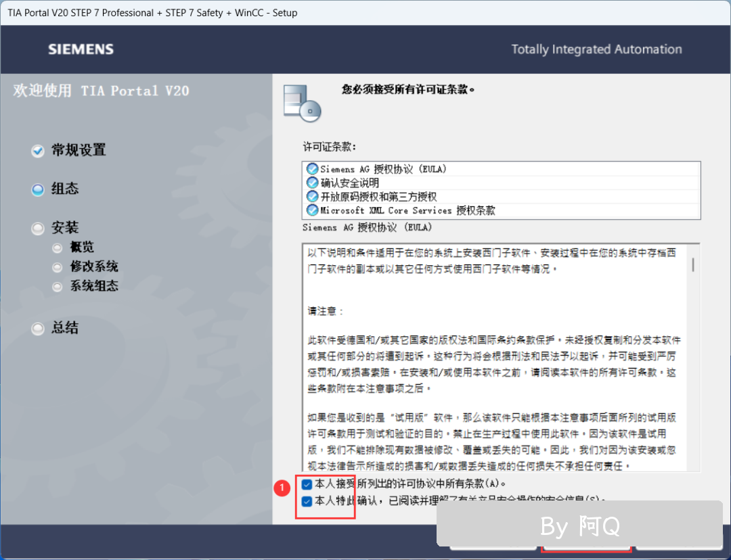Click inside the license agreement text box
731x560 pixels.
click(501, 358)
